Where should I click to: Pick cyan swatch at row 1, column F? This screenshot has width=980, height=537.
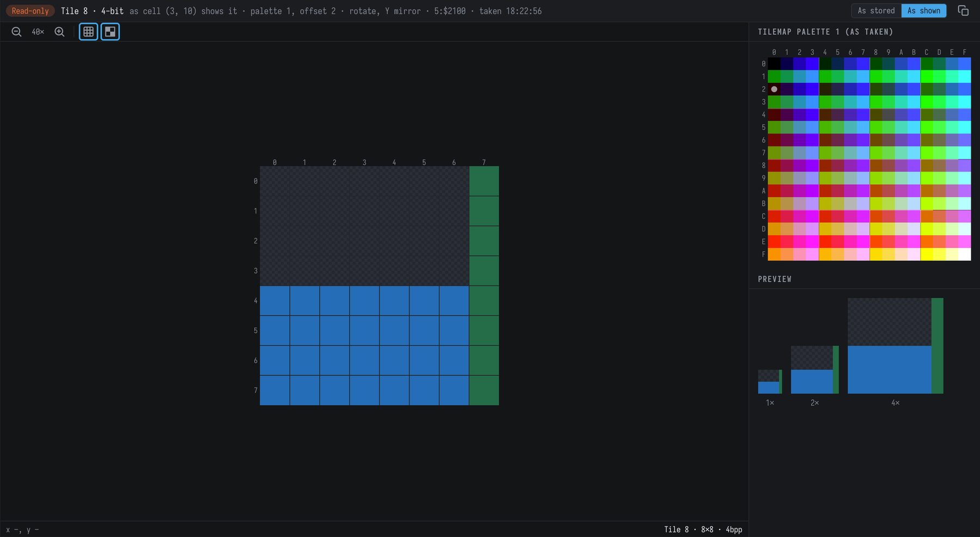point(964,76)
